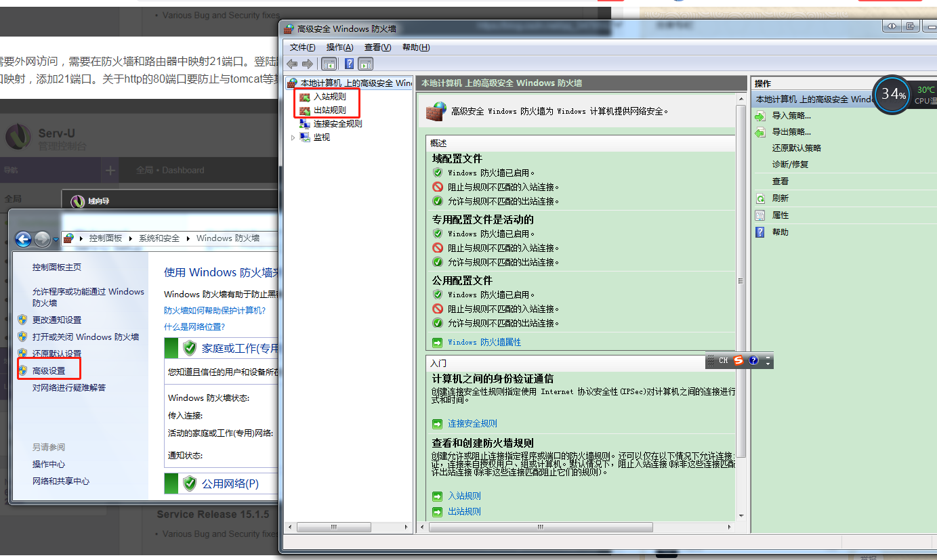Open 操作中心 link under 另请参阅
937x560 pixels.
(x=49, y=465)
